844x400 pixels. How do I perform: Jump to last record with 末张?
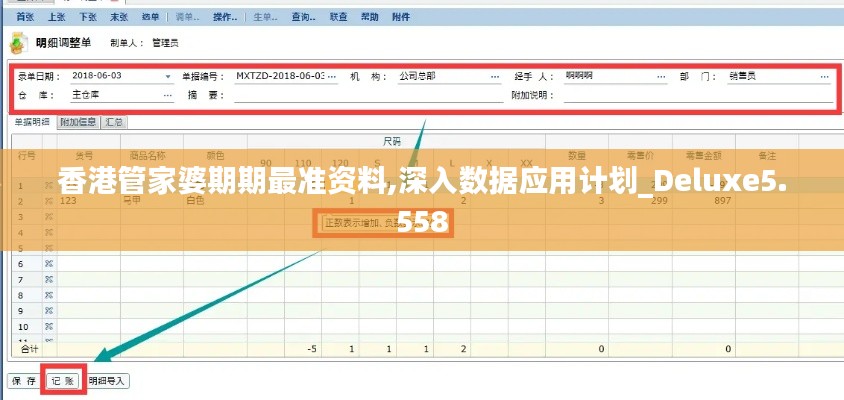[119, 17]
